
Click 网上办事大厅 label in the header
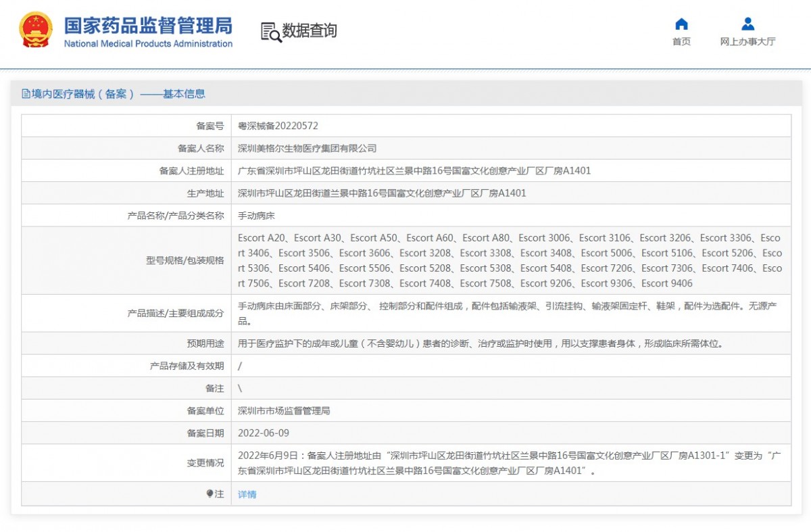(x=747, y=42)
